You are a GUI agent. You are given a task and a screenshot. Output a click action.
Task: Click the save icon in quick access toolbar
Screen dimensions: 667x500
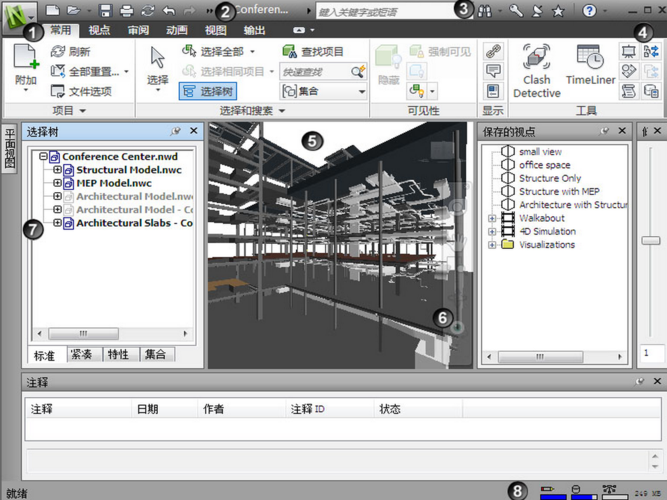(x=106, y=11)
